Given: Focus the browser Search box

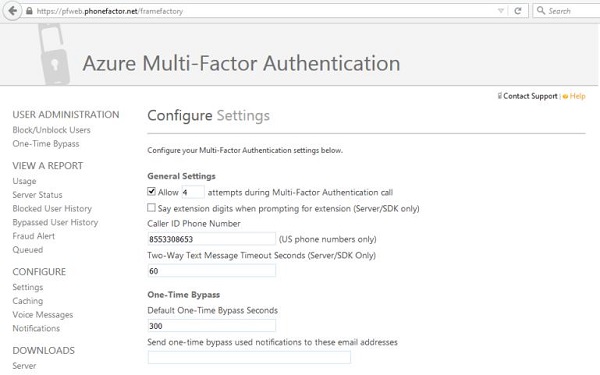Looking at the screenshot, I should [x=566, y=11].
